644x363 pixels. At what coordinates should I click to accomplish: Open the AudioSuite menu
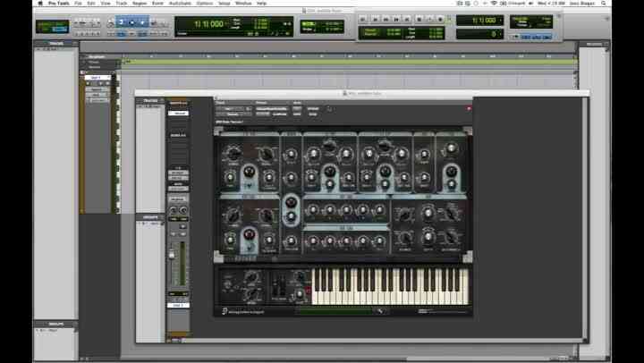pyautogui.click(x=181, y=3)
